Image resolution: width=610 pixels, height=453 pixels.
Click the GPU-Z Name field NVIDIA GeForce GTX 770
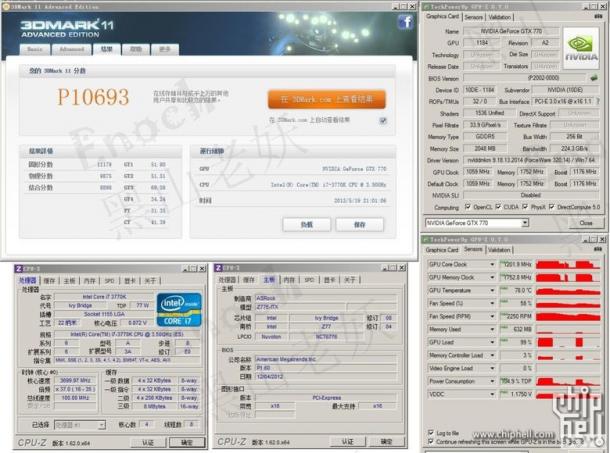click(511, 31)
